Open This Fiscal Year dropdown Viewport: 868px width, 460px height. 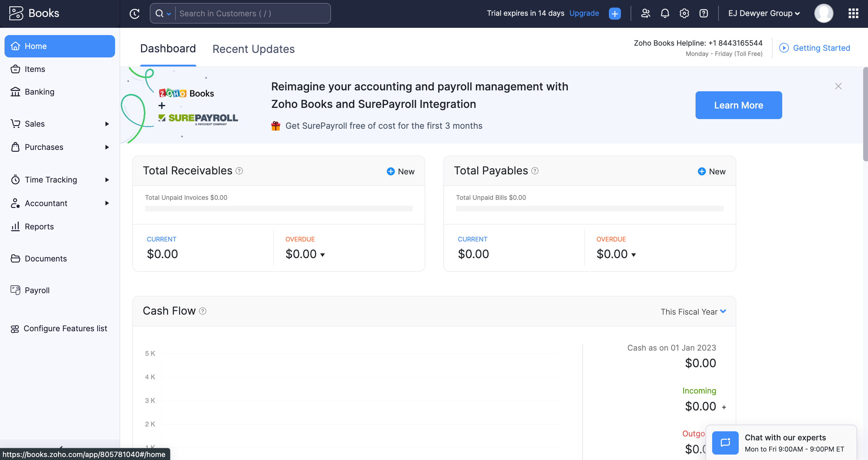tap(693, 312)
